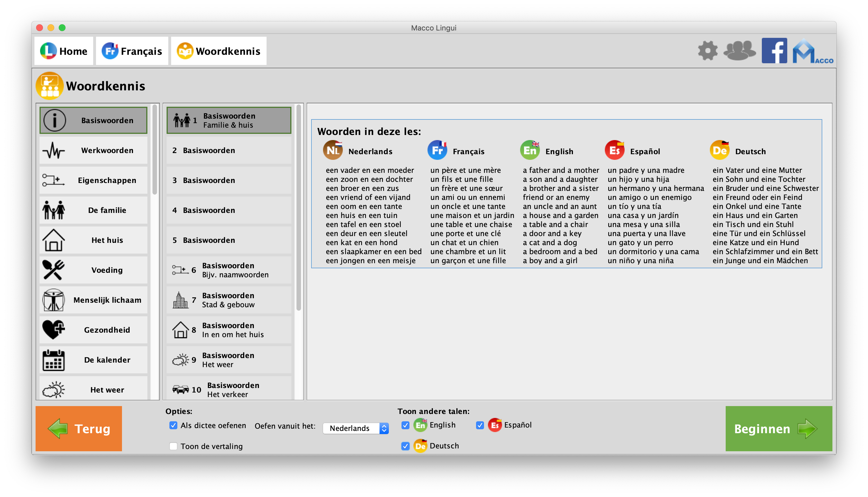The image size is (868, 497).
Task: Uncheck the Español language checkbox
Action: pyautogui.click(x=480, y=425)
